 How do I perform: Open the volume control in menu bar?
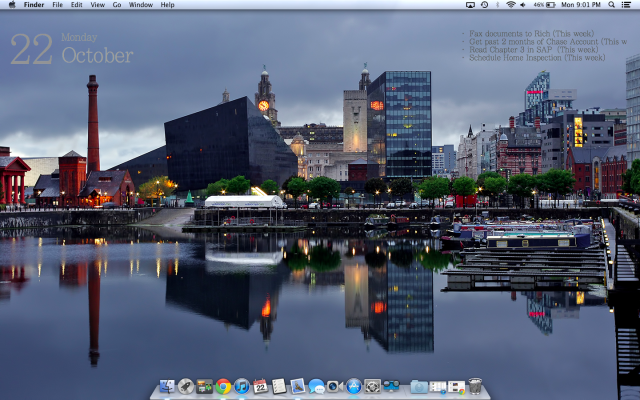pos(523,5)
